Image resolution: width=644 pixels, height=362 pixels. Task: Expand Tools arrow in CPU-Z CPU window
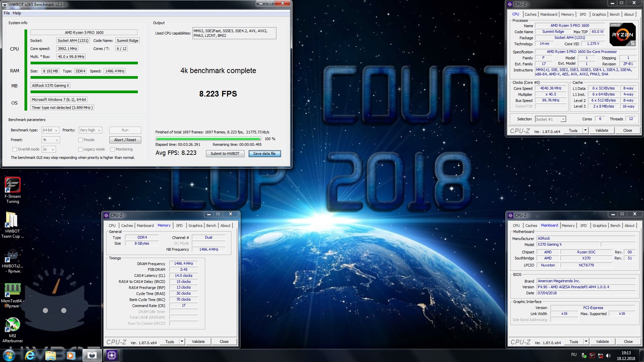pos(585,130)
